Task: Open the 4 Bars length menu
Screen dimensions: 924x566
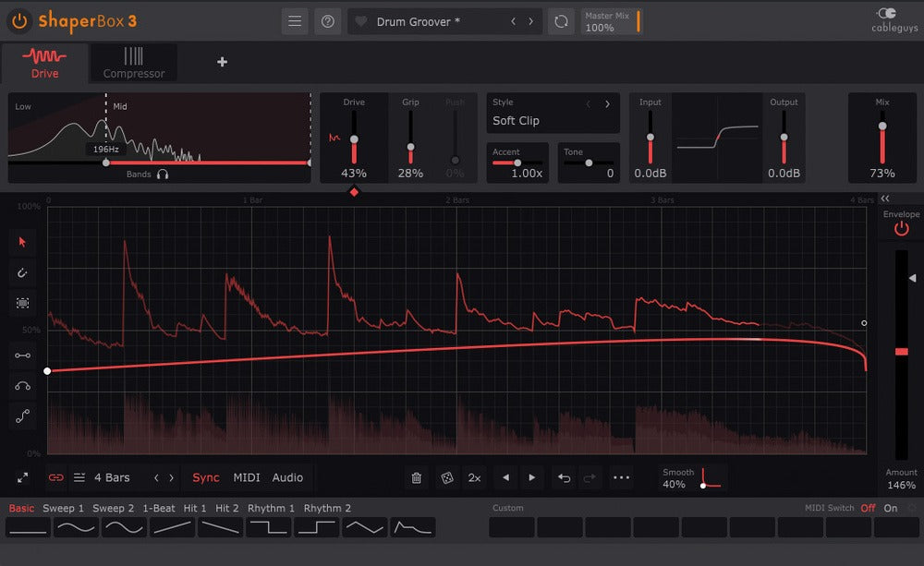Action: point(111,477)
